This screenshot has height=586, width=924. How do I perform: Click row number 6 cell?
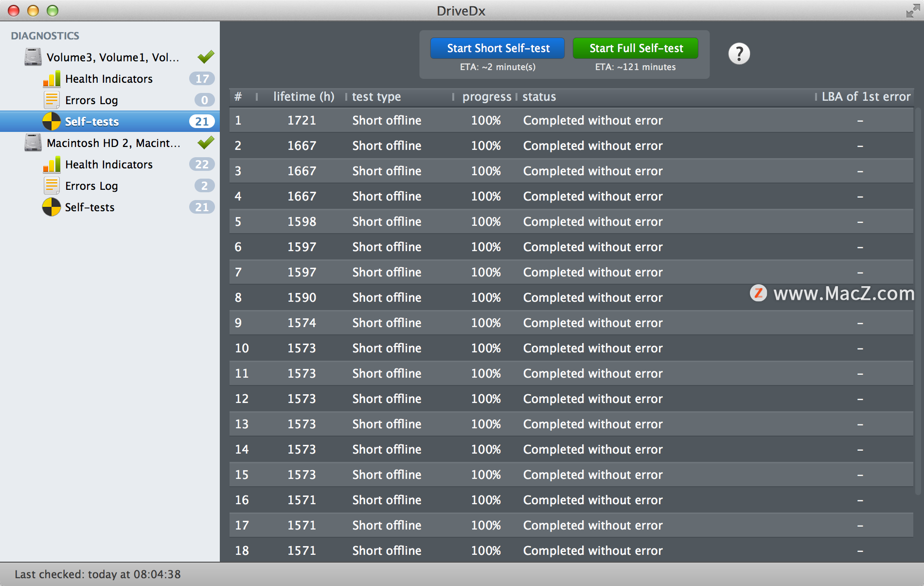(238, 247)
